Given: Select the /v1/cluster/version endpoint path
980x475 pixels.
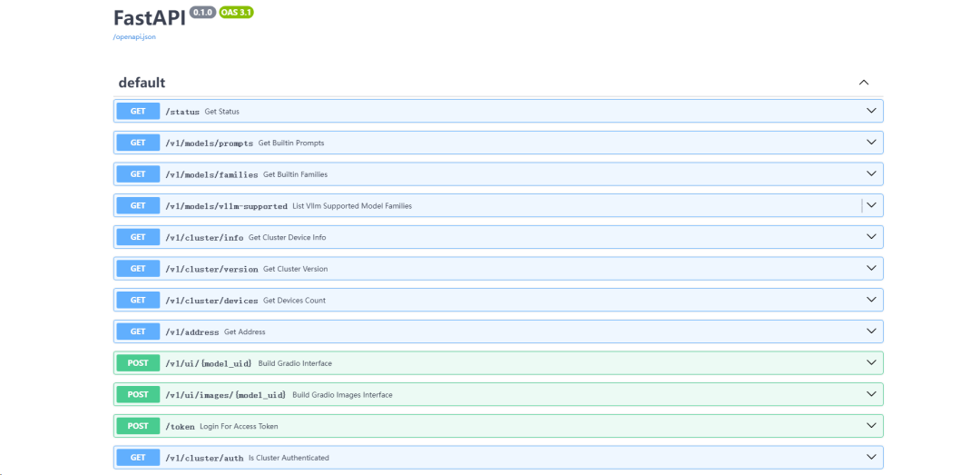Looking at the screenshot, I should coord(211,269).
